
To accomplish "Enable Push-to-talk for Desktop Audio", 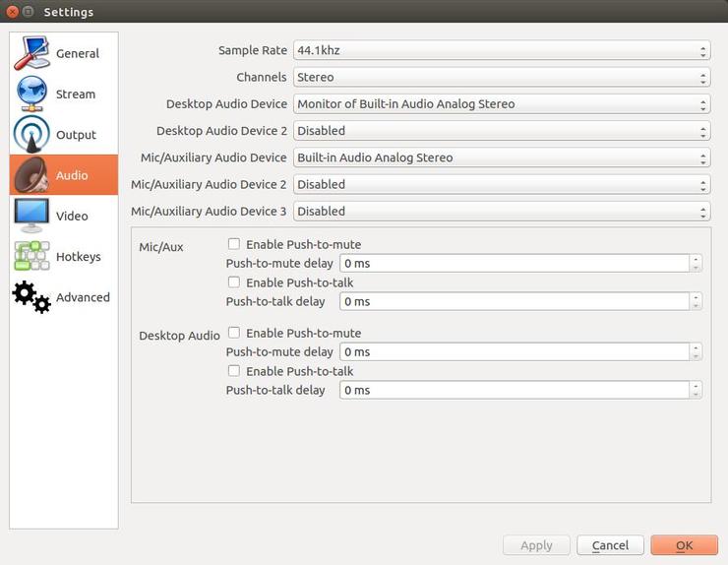I will pyautogui.click(x=234, y=371).
